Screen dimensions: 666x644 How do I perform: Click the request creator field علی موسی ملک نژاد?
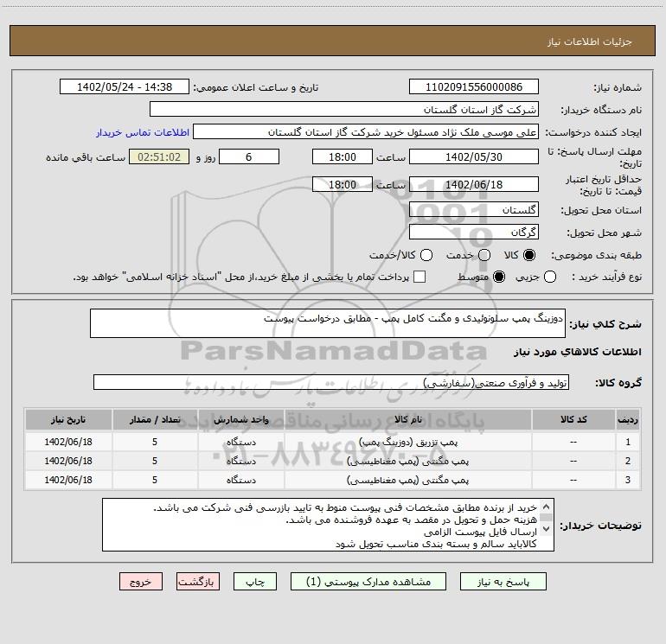pyautogui.click(x=366, y=132)
